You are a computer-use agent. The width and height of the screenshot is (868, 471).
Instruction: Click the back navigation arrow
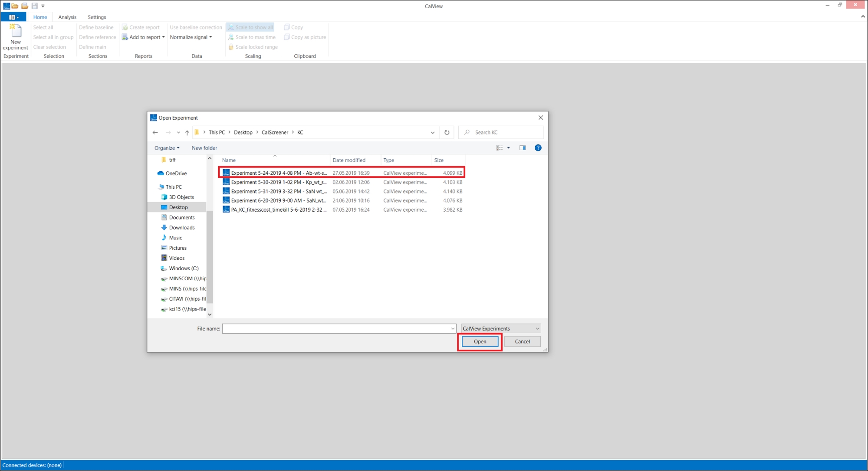click(x=155, y=132)
